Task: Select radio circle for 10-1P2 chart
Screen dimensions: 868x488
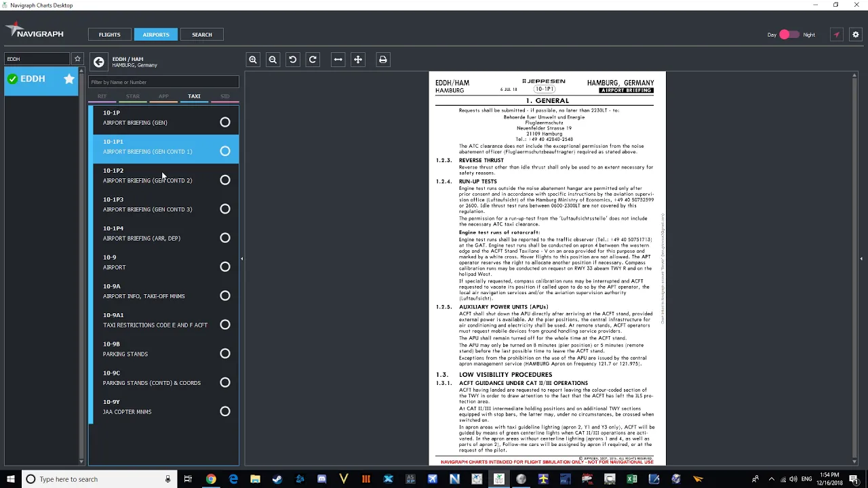Action: tap(225, 180)
